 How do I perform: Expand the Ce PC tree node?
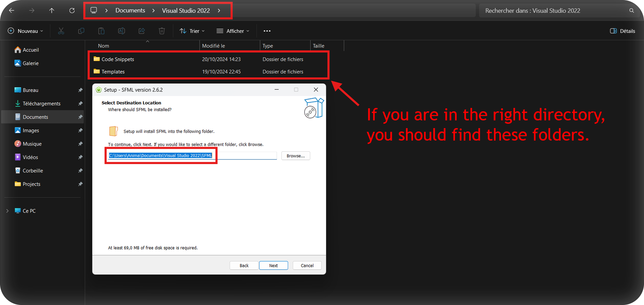coord(7,211)
